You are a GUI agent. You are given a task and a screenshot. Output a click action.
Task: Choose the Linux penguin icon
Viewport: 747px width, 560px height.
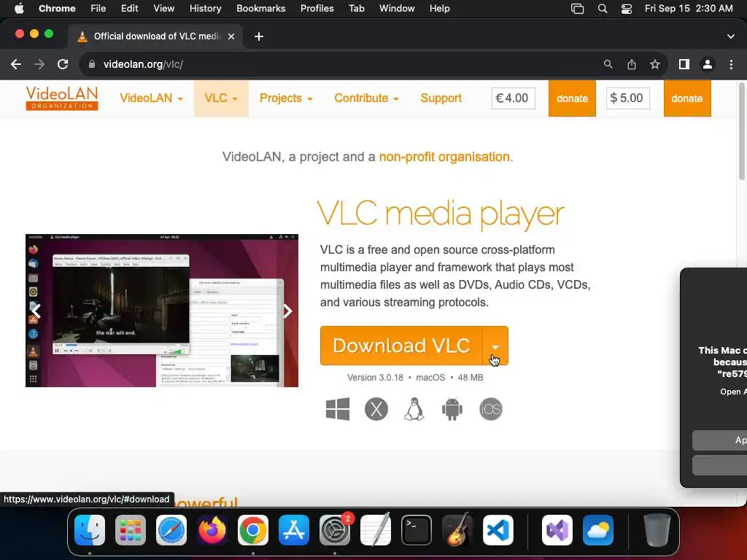[414, 409]
